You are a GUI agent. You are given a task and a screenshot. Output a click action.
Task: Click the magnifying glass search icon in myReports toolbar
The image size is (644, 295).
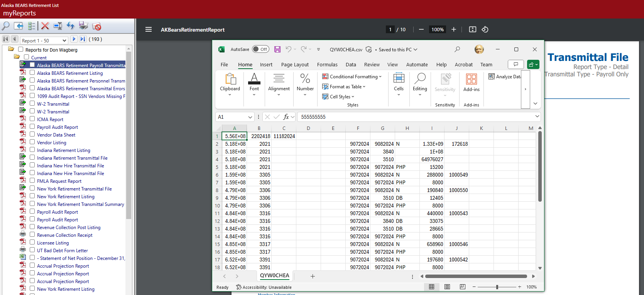(x=6, y=26)
